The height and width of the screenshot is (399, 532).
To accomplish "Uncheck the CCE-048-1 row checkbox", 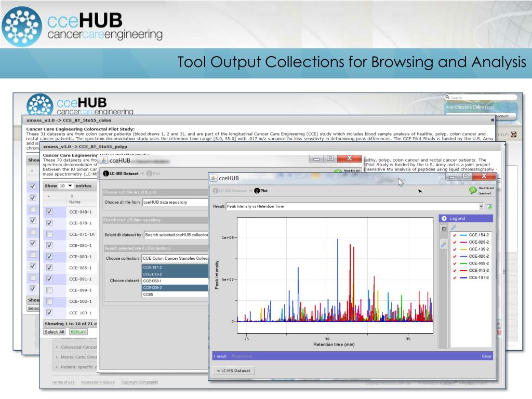I will pos(49,212).
